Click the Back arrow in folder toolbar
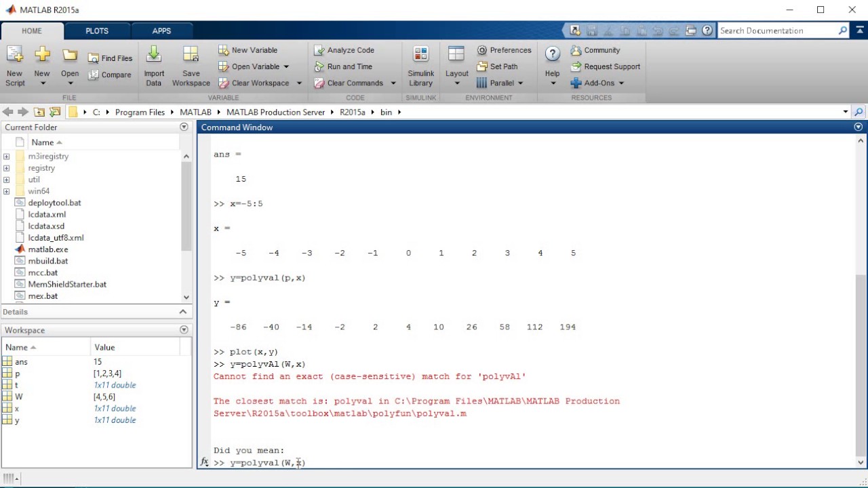Screen dimensions: 868x488 tap(7, 112)
